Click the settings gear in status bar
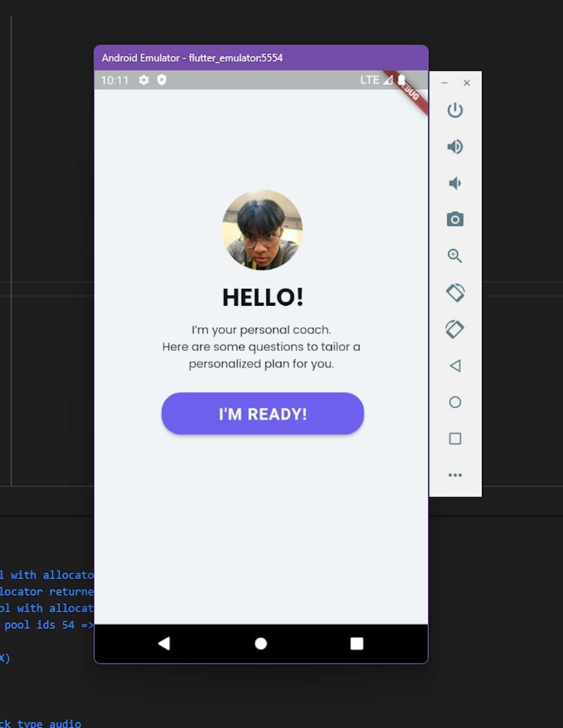Image resolution: width=563 pixels, height=728 pixels. point(144,80)
